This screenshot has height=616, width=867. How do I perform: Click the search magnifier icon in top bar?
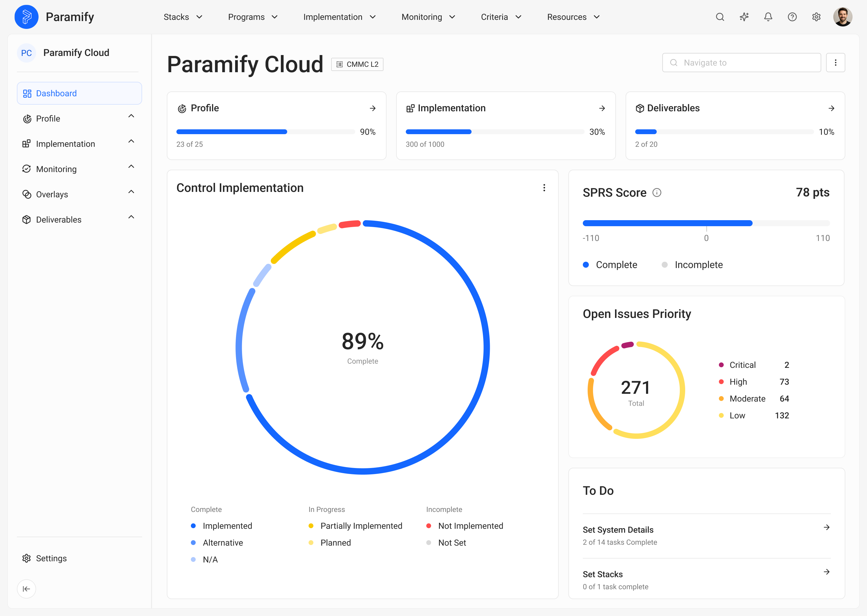[720, 17]
